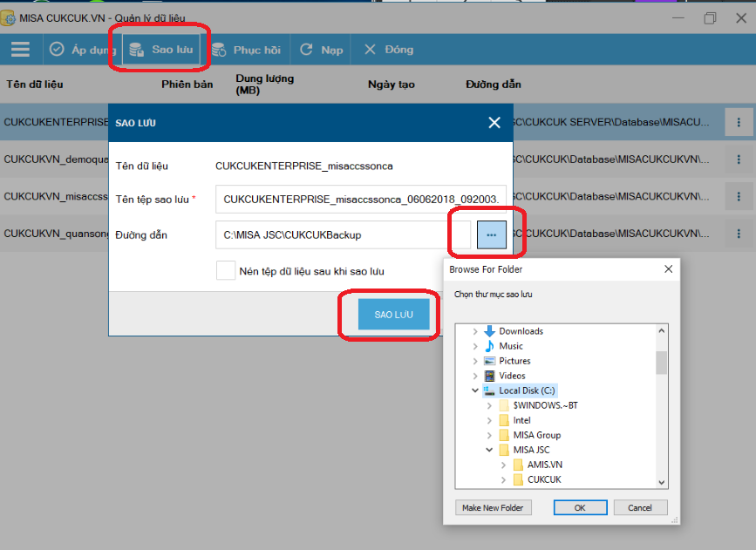This screenshot has width=756, height=550.
Task: Click the $WINDOWS.~BT folder icon
Action: (504, 405)
